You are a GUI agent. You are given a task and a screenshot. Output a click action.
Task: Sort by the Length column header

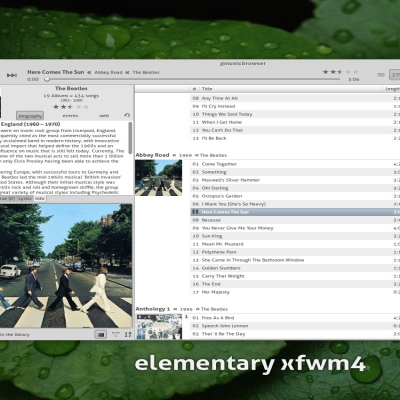392,89
